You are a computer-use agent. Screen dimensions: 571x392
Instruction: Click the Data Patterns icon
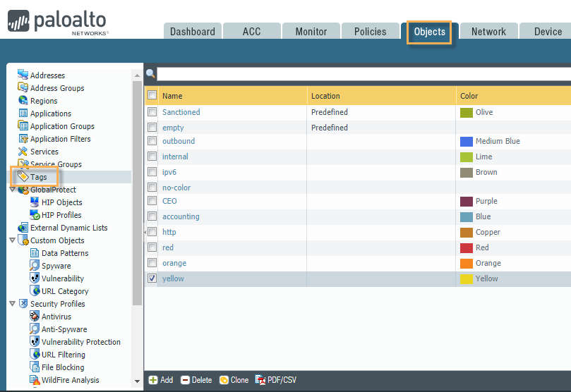click(x=35, y=252)
